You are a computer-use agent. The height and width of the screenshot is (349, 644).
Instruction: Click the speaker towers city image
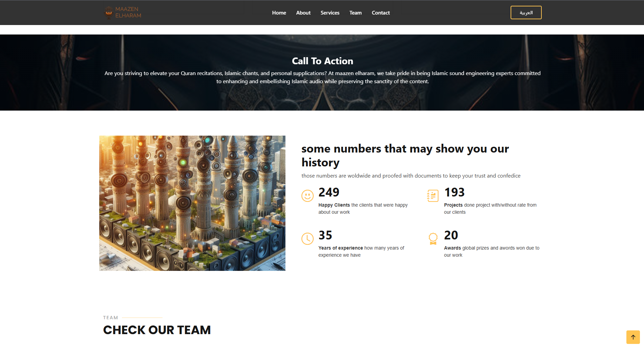[x=192, y=203]
